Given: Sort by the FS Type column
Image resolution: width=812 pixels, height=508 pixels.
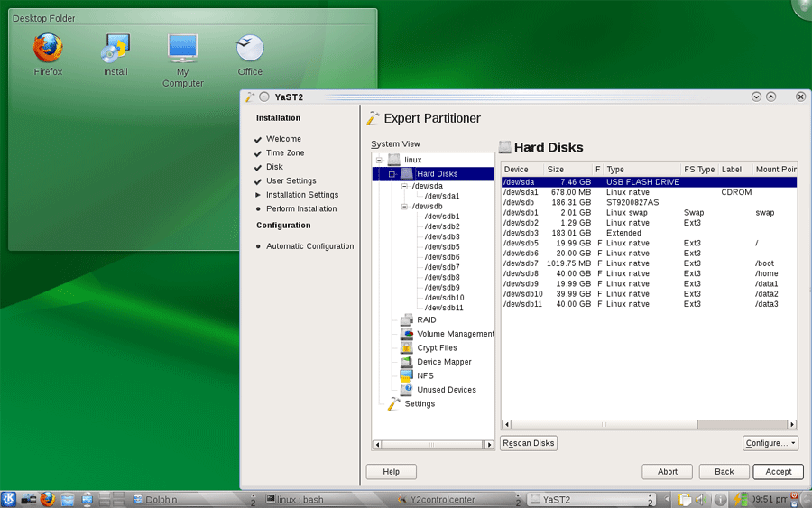Looking at the screenshot, I should click(699, 170).
